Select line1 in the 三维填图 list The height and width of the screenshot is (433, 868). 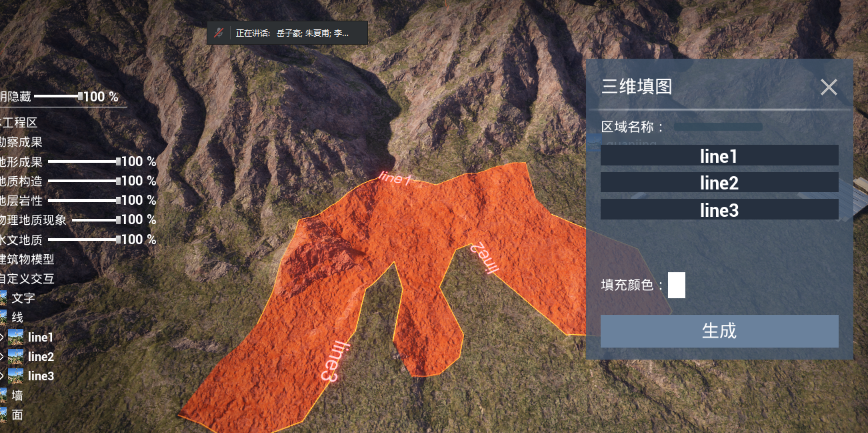(719, 156)
